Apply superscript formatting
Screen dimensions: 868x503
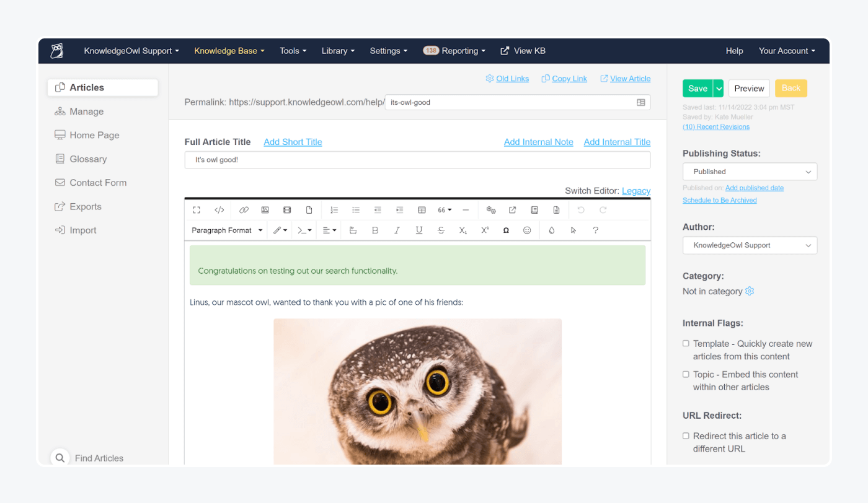[x=485, y=230]
